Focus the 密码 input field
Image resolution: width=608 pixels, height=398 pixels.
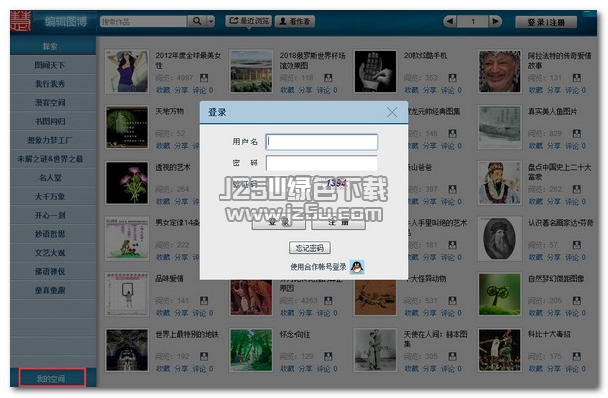tap(321, 163)
